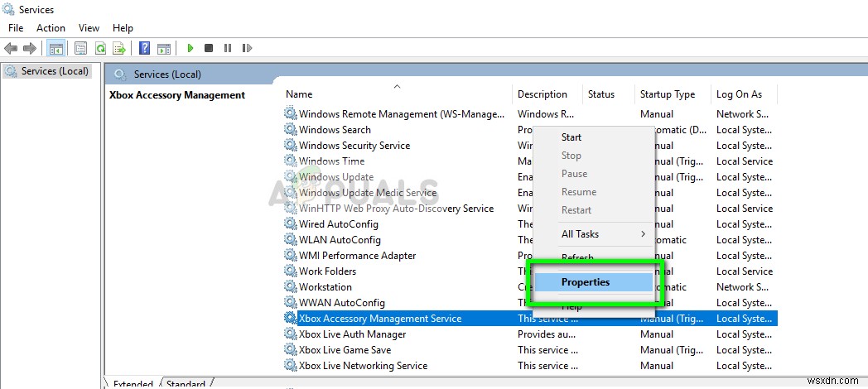Image resolution: width=868 pixels, height=389 pixels.
Task: Click the Export List toolbar icon
Action: 119,49
